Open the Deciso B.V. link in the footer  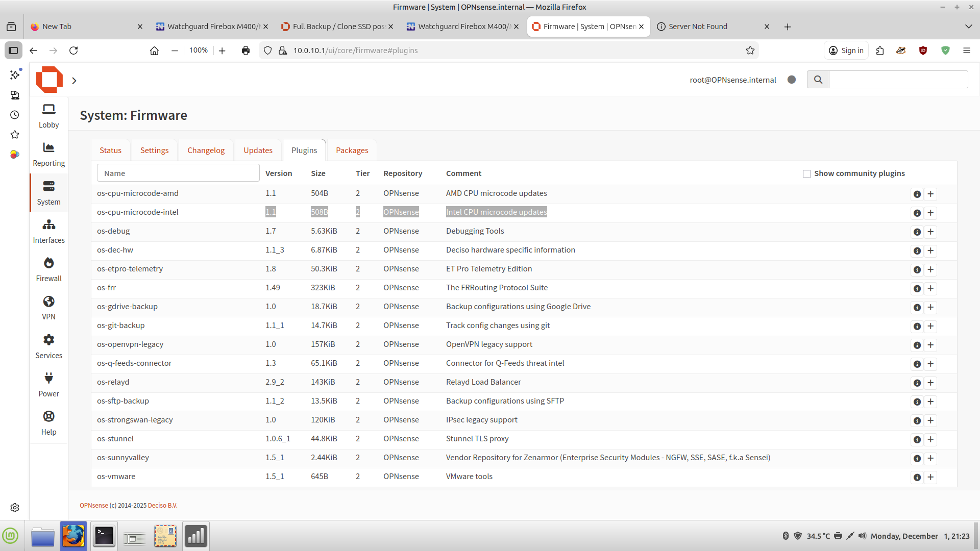[x=162, y=505]
